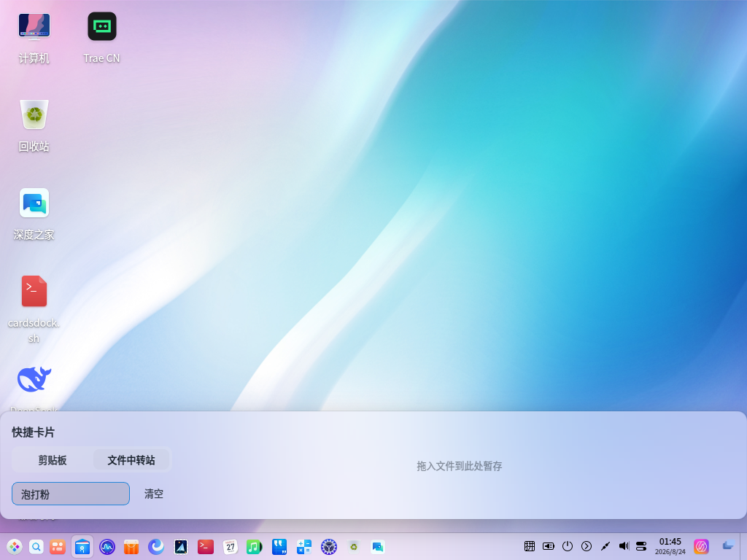Expand the tray arrow circle icon

pyautogui.click(x=587, y=546)
